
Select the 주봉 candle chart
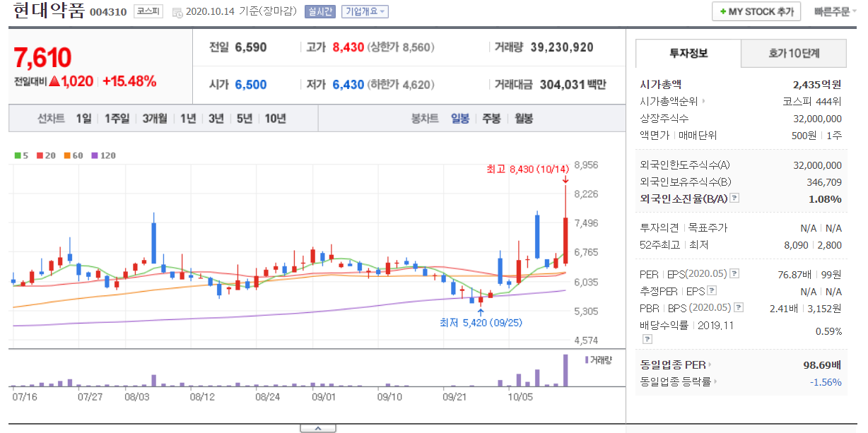pos(491,119)
